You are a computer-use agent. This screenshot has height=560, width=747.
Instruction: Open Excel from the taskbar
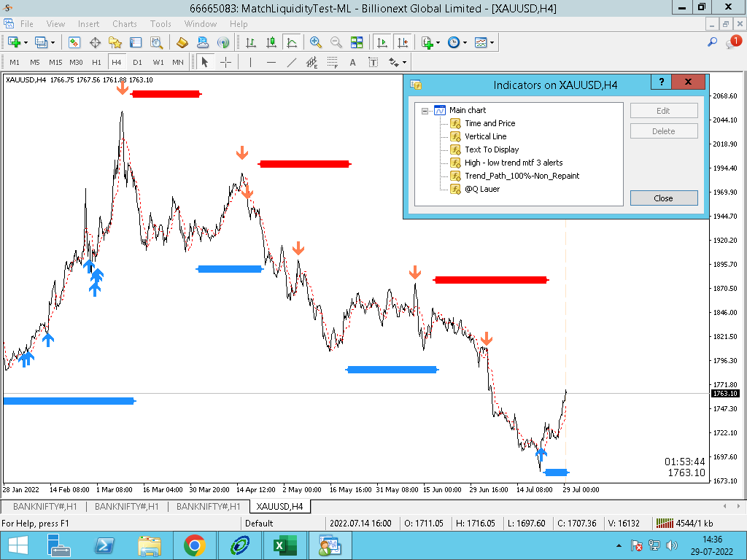pyautogui.click(x=285, y=545)
